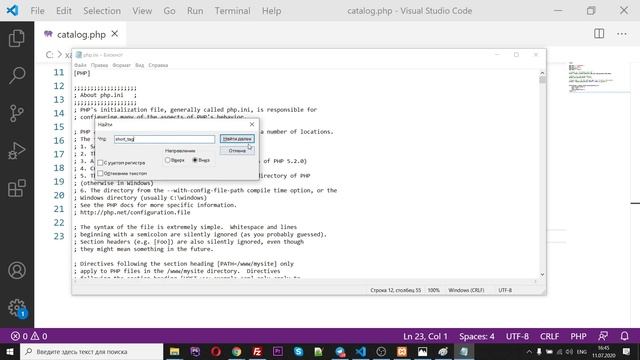Open the editor More Actions ellipsis
The height and width of the screenshot is (360, 640).
click(x=622, y=34)
